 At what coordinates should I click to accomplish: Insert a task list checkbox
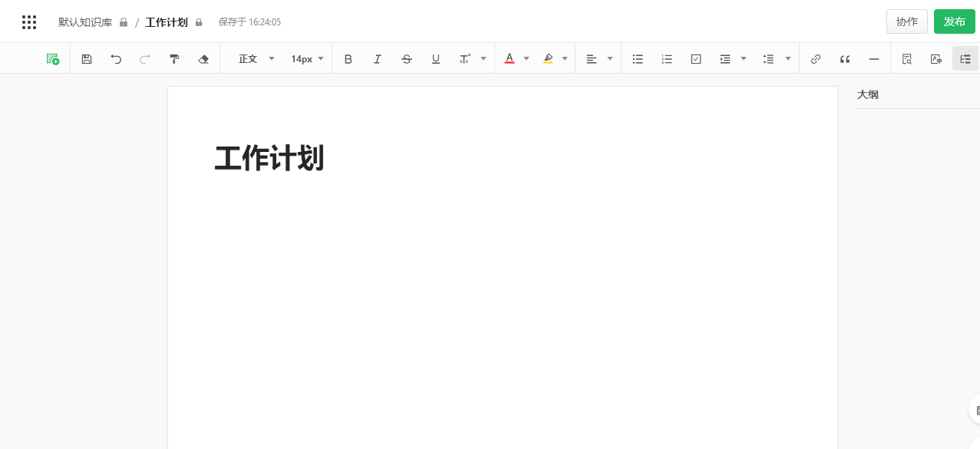click(x=696, y=58)
